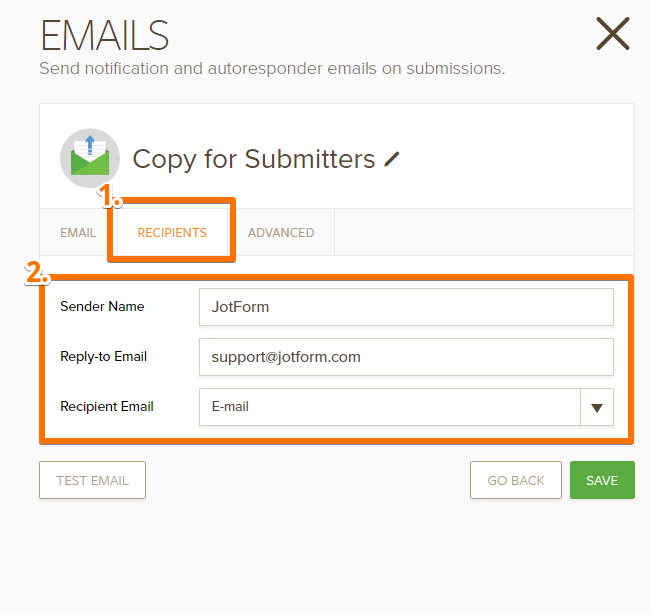The height and width of the screenshot is (614, 651).
Task: Click the green envelope autoresponder icon
Action: pos(89,158)
